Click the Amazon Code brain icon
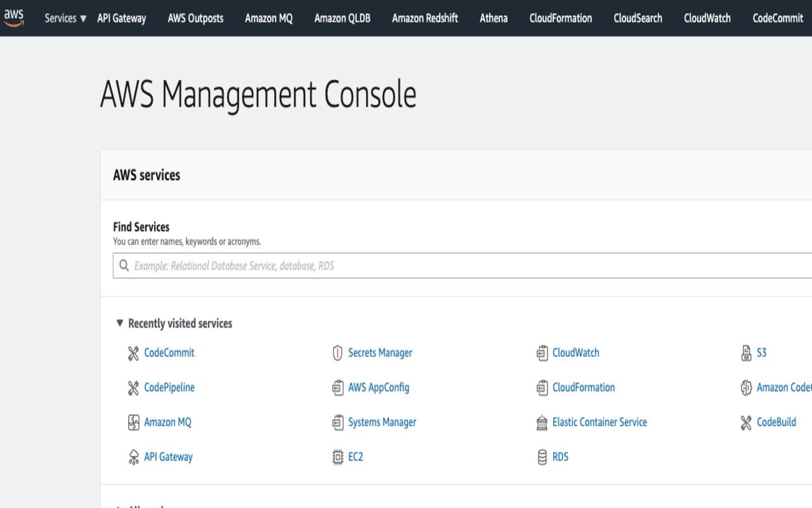 click(x=746, y=388)
